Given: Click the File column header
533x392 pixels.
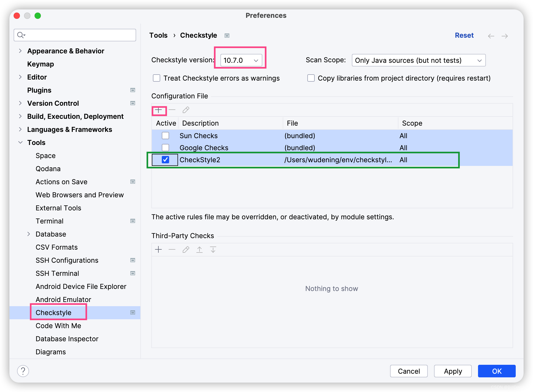Looking at the screenshot, I should point(341,123).
